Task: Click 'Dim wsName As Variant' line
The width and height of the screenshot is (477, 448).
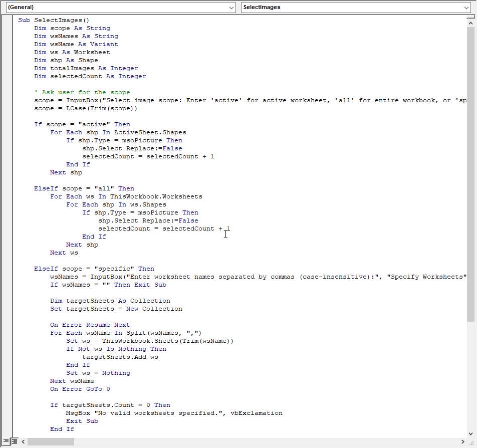Action: click(x=76, y=45)
